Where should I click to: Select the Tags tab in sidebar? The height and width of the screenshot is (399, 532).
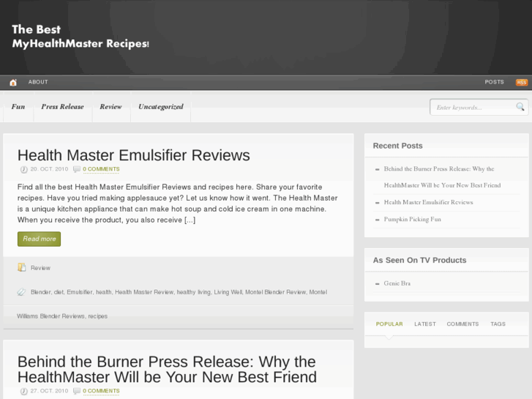498,324
